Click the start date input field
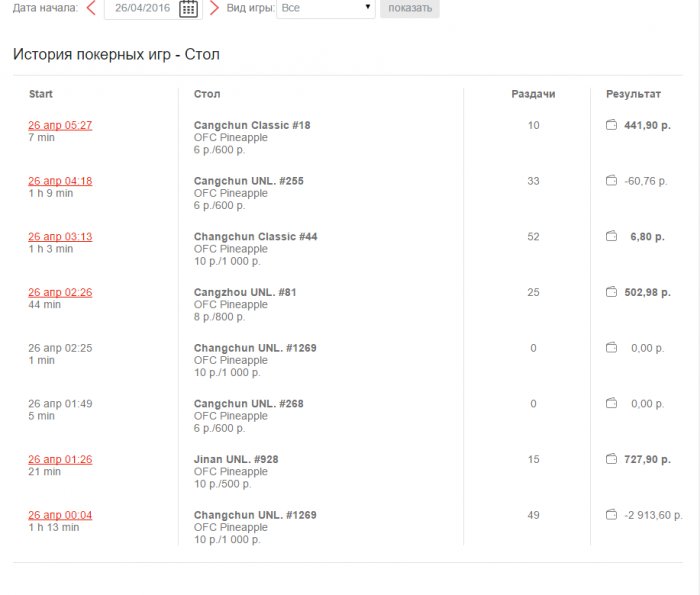Screen dimensions: 700x595 coord(141,8)
